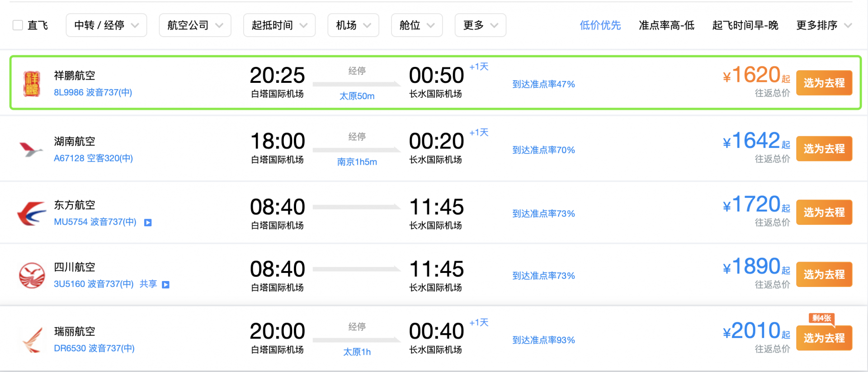This screenshot has height=372, width=868.
Task: Click 到达准点率93% on-time rate
Action: click(x=543, y=340)
